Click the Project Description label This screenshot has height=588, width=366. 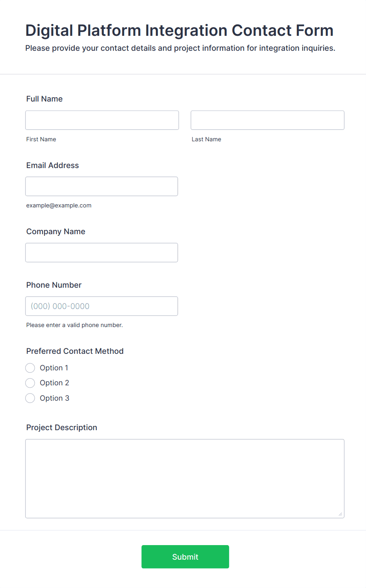[x=62, y=427]
